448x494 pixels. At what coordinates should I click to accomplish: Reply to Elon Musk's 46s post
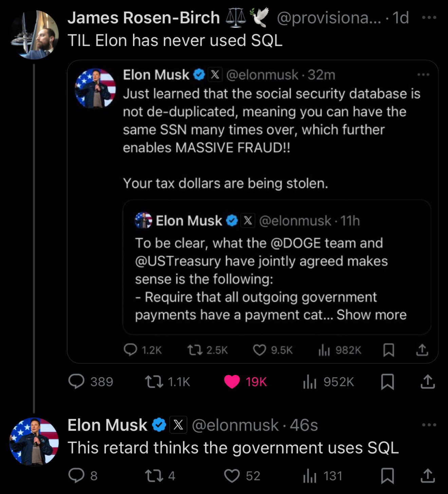click(77, 476)
